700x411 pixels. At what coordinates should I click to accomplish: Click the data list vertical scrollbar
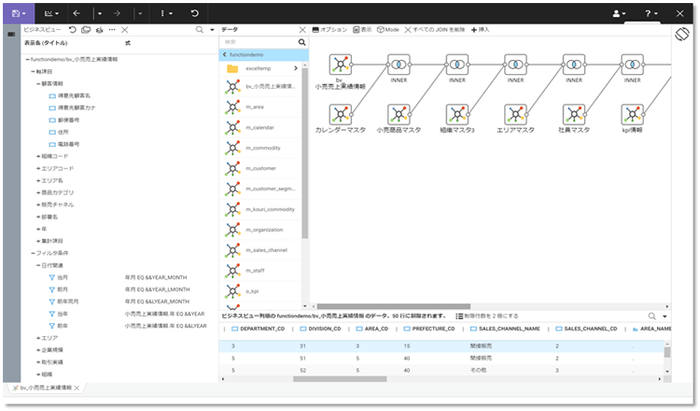click(305, 153)
